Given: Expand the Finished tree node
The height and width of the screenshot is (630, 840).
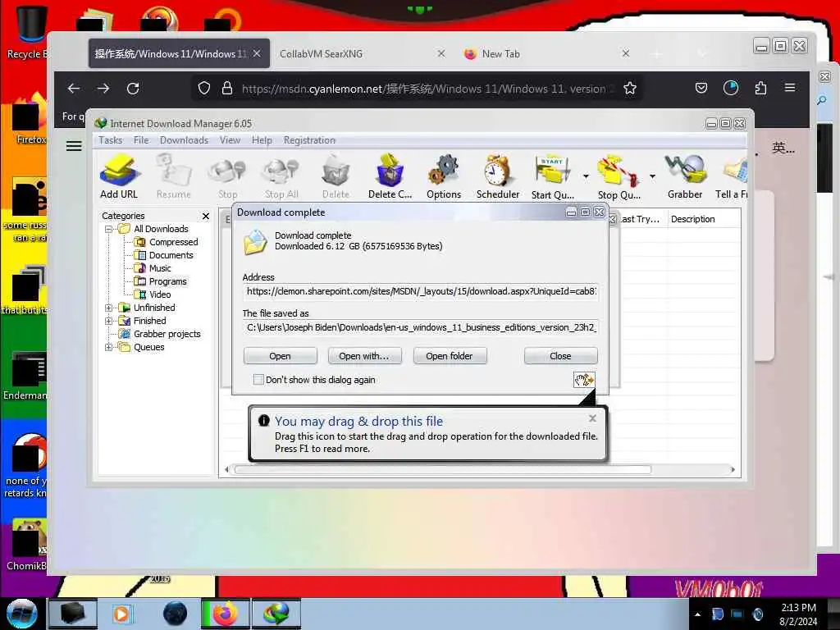Looking at the screenshot, I should pyautogui.click(x=109, y=321).
